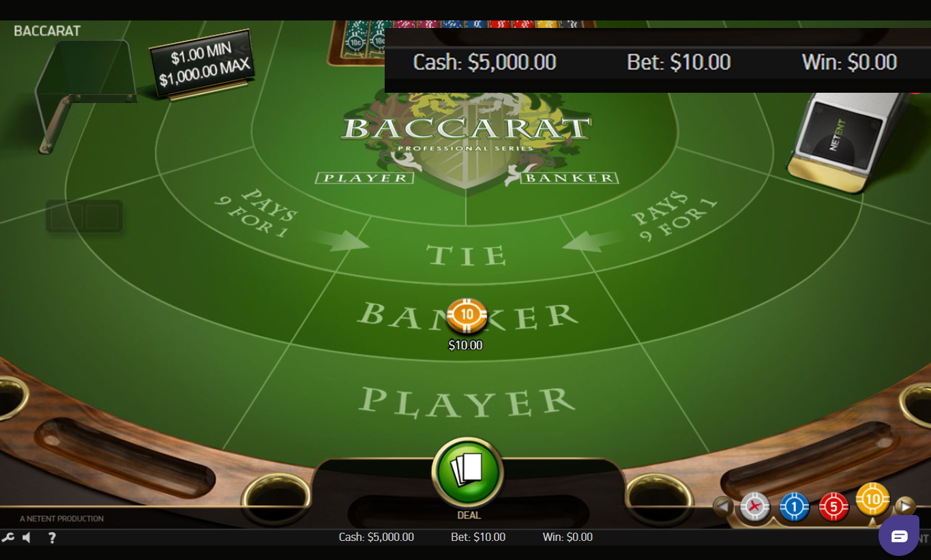Click the orange 10 chip on Banker
Screen dimensions: 931x560
(467, 315)
